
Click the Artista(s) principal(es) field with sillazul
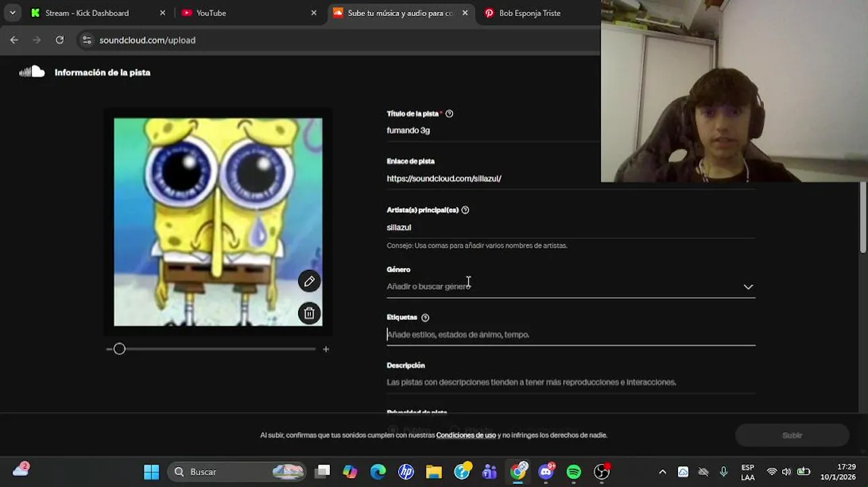click(571, 227)
